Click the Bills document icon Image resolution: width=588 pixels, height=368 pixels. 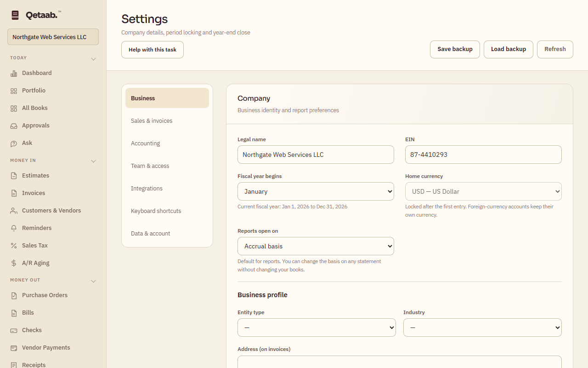tap(14, 313)
